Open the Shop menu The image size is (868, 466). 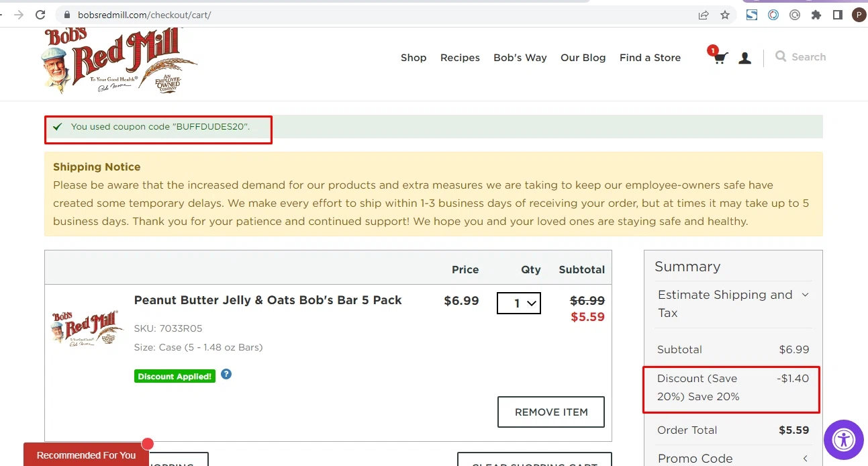click(414, 58)
